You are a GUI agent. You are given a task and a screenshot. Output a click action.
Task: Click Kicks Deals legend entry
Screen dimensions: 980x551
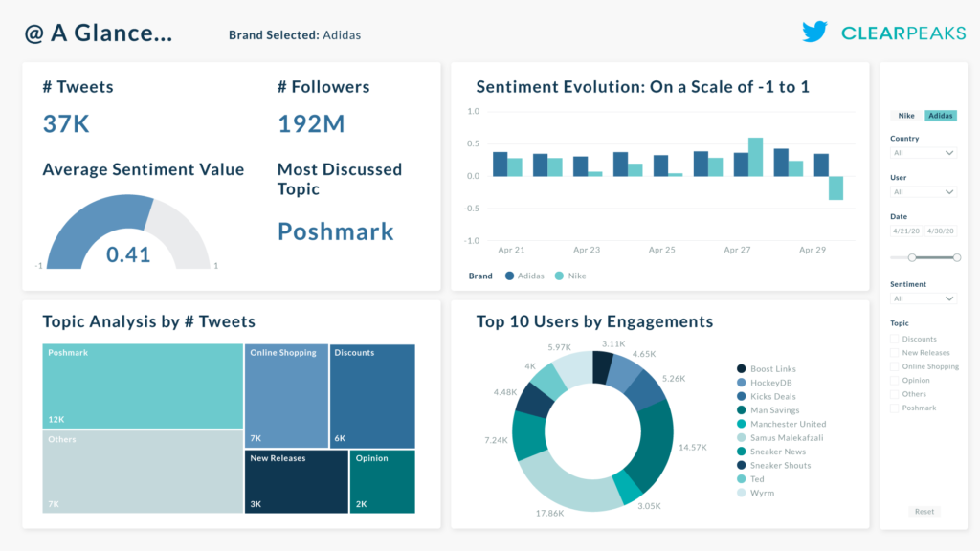767,396
